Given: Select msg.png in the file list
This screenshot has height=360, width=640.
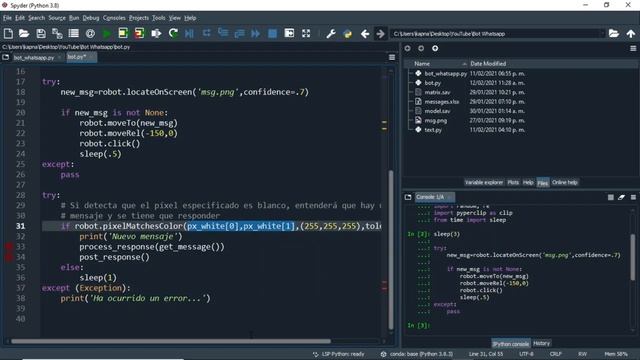Looking at the screenshot, I should tap(435, 120).
